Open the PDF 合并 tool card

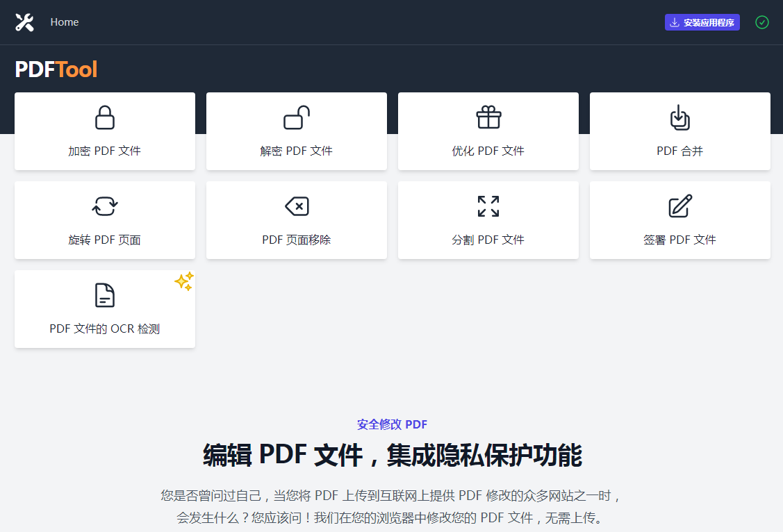point(679,131)
